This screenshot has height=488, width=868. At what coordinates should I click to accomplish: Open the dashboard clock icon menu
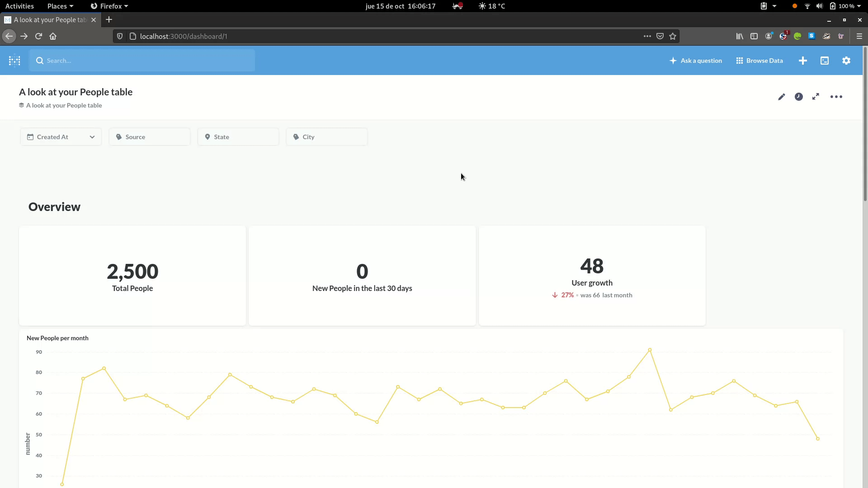tap(799, 97)
